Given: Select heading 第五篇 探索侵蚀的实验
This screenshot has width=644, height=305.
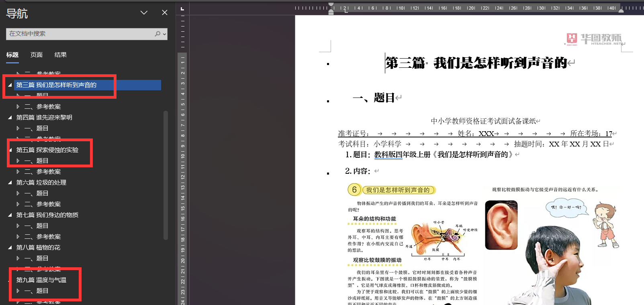Looking at the screenshot, I should pyautogui.click(x=47, y=150).
